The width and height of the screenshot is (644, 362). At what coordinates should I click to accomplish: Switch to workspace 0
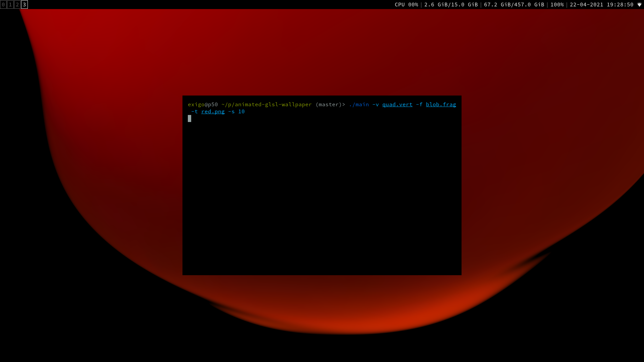point(3,5)
